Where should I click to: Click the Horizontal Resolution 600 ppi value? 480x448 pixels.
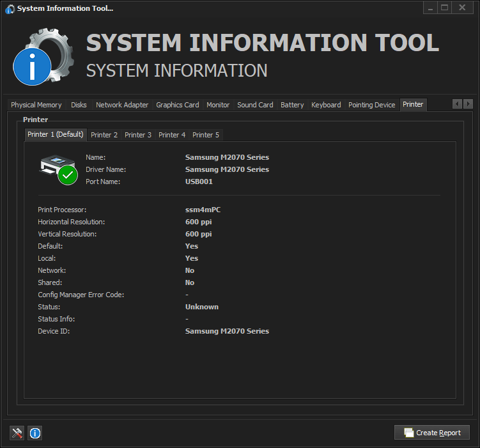click(199, 222)
